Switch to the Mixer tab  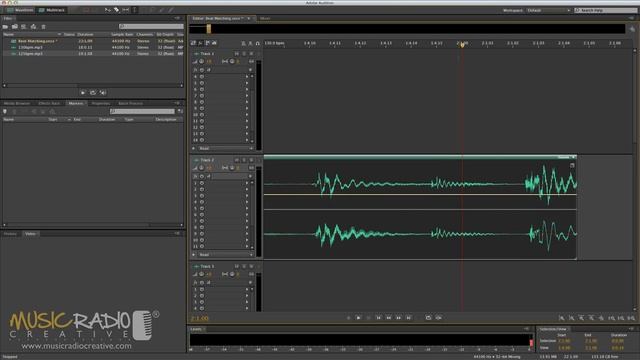(265, 18)
